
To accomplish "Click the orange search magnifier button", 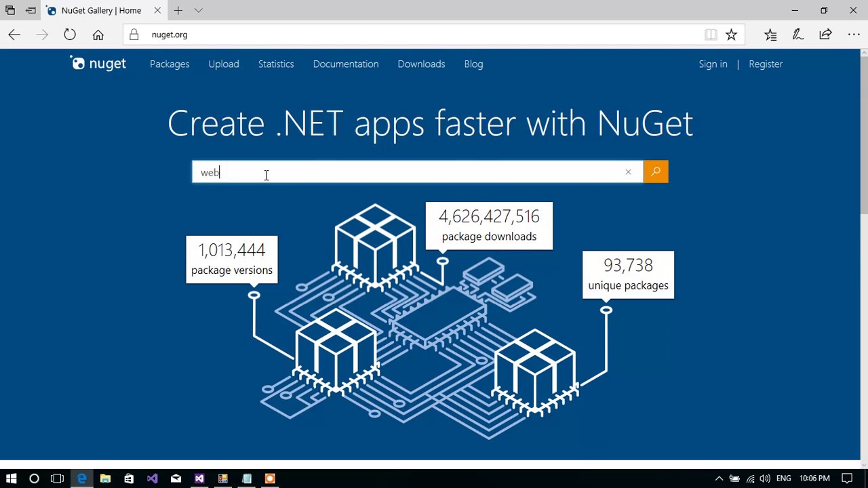I will click(x=656, y=172).
